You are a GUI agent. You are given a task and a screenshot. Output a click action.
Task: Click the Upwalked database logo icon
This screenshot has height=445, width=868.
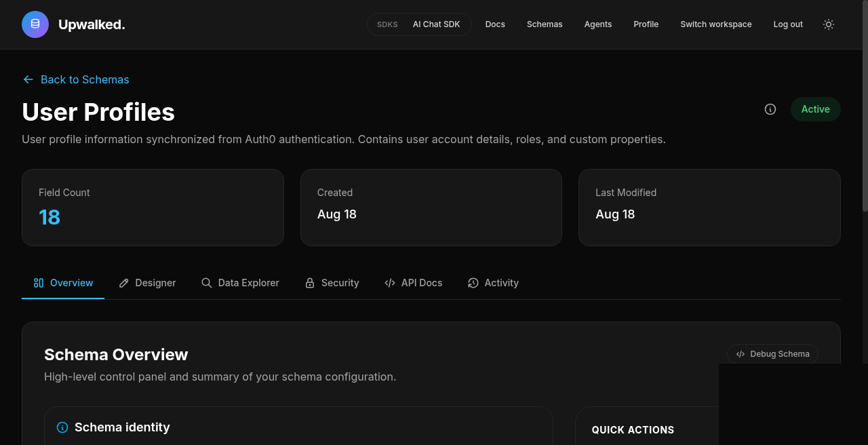[x=35, y=24]
